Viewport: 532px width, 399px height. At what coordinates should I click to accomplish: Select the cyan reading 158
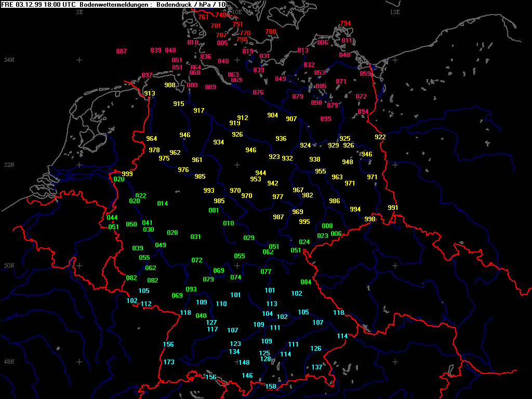pyautogui.click(x=271, y=387)
